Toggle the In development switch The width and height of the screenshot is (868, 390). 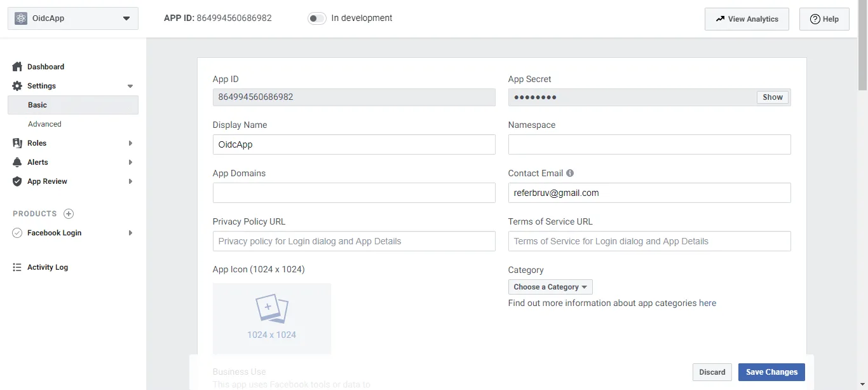(x=316, y=18)
